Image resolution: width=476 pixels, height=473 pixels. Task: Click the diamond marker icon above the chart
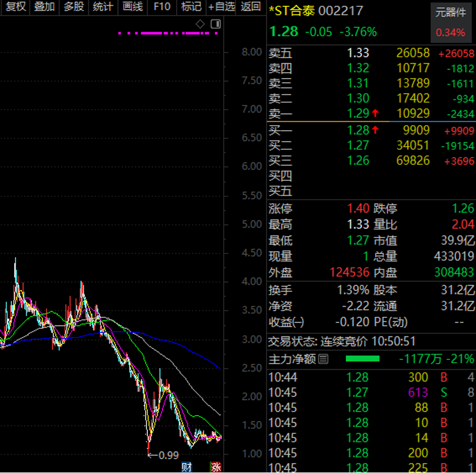pyautogui.click(x=200, y=24)
